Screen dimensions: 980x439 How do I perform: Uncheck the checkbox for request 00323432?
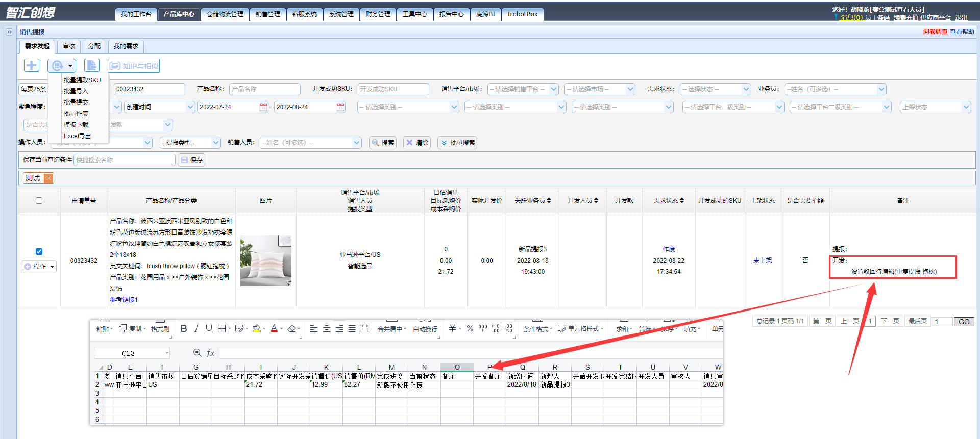click(x=39, y=251)
